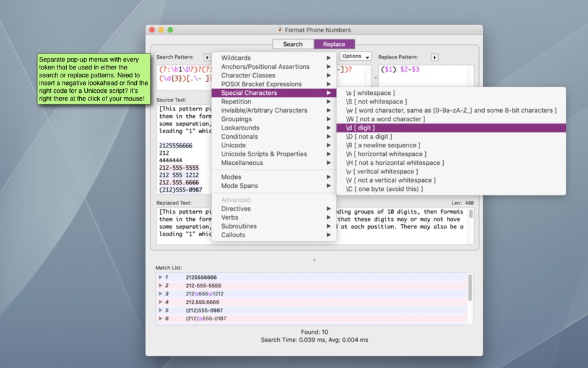Open the Repetition submenu
This screenshot has height=368, width=588.
point(274,102)
